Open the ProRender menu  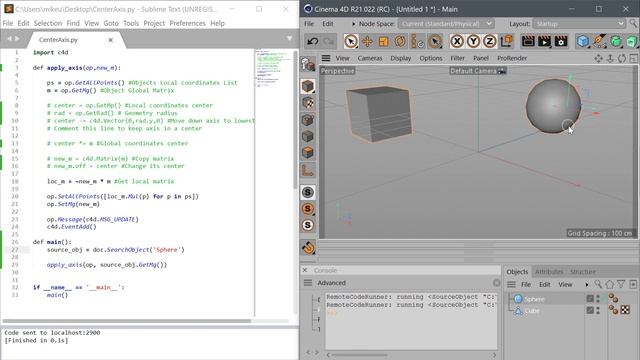[512, 58]
